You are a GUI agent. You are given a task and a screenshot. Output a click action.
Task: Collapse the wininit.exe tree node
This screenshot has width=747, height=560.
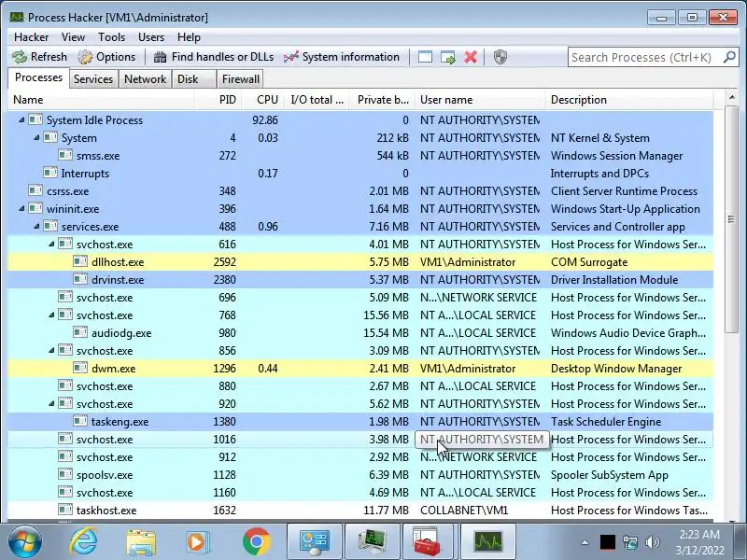[21, 208]
